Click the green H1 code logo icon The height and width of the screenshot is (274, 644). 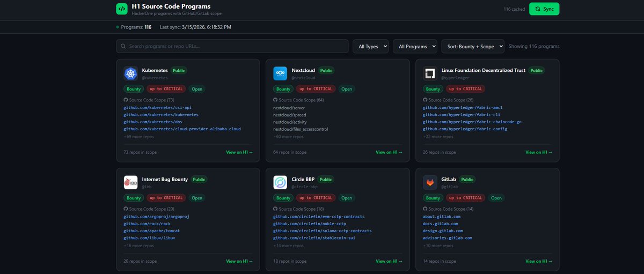[122, 9]
